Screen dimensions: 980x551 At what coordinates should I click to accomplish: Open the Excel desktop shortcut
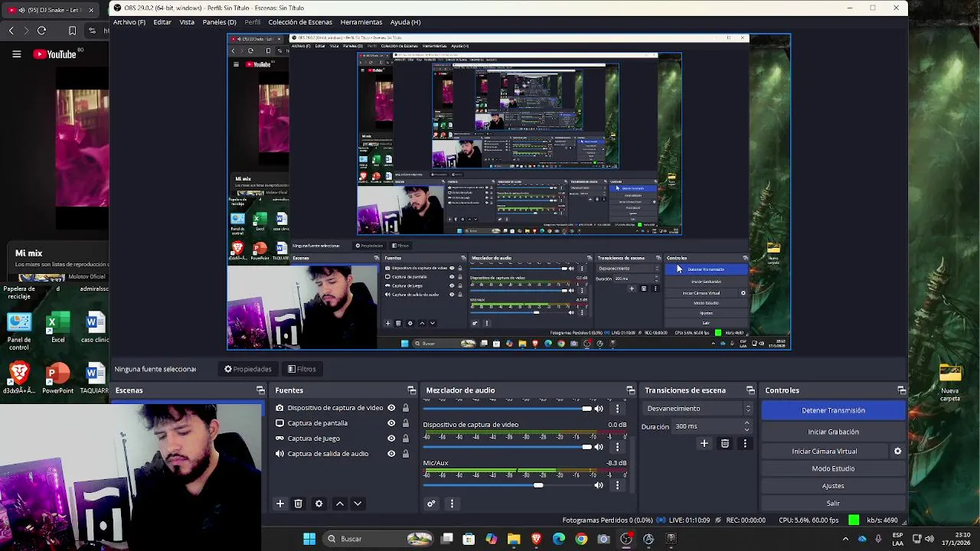pyautogui.click(x=57, y=327)
